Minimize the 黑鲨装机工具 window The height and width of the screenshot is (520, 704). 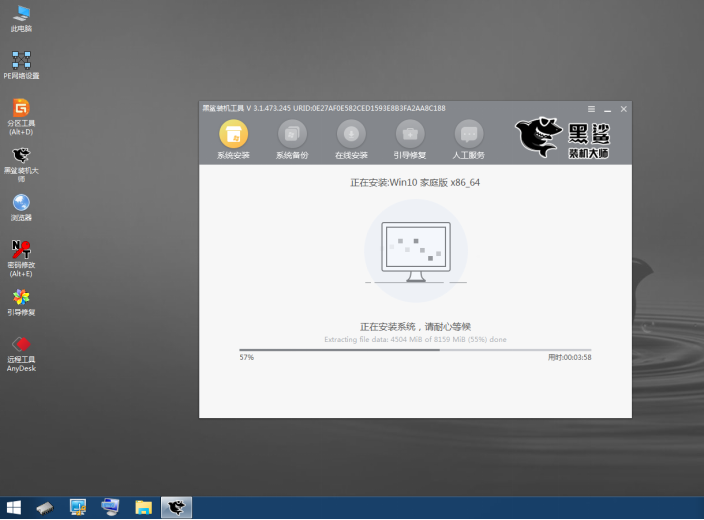pyautogui.click(x=607, y=108)
